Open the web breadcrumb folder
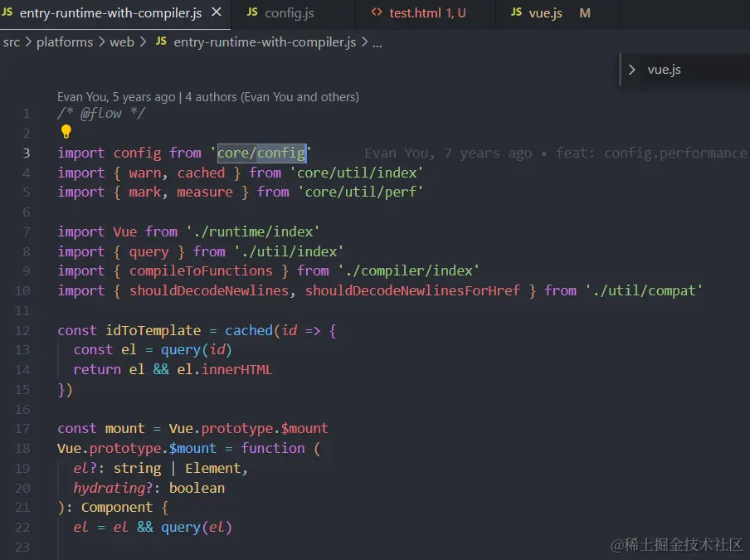The height and width of the screenshot is (560, 750). pyautogui.click(x=122, y=42)
